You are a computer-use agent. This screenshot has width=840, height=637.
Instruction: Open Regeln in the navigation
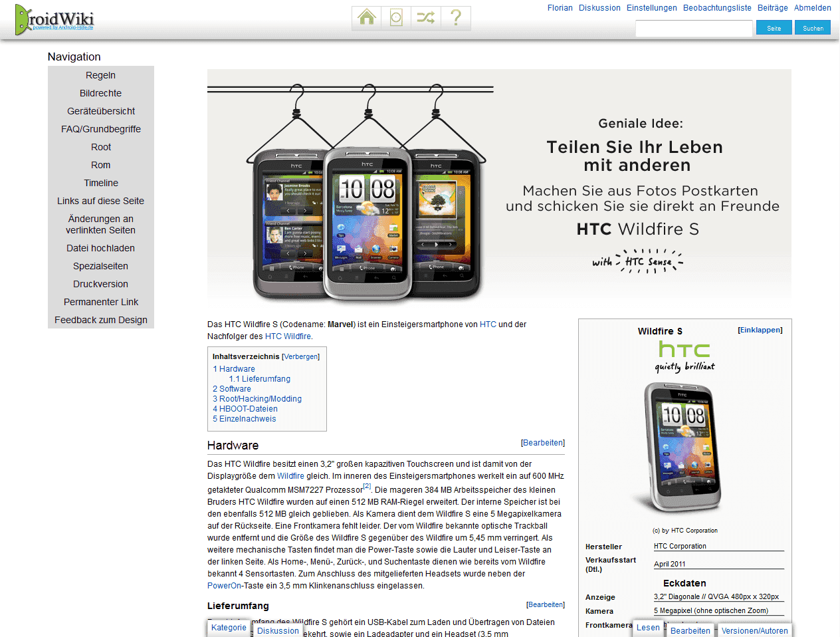pos(100,75)
